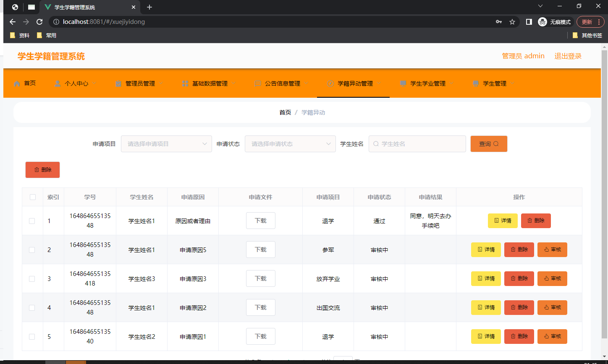Click 审核 for row 5 学生姓名2
Viewport: 608px width, 364px height.
[x=552, y=337]
